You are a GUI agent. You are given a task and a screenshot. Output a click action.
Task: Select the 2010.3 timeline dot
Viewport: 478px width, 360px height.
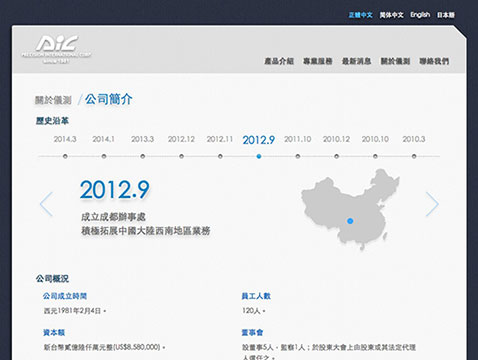coord(414,156)
